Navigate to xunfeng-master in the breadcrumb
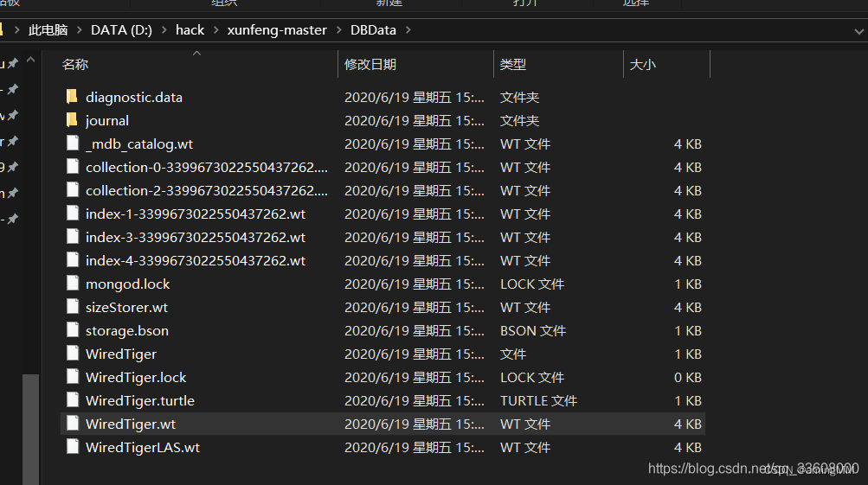The height and width of the screenshot is (485, 868). pyautogui.click(x=277, y=30)
